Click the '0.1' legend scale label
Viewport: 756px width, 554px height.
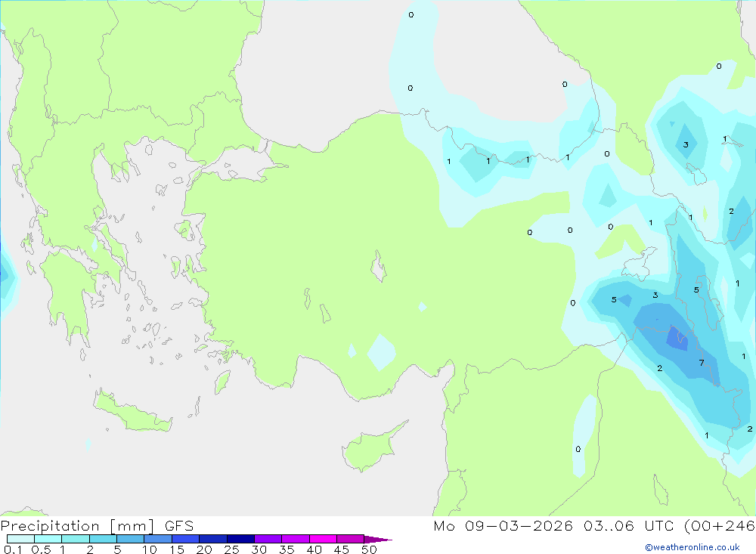[x=13, y=549]
